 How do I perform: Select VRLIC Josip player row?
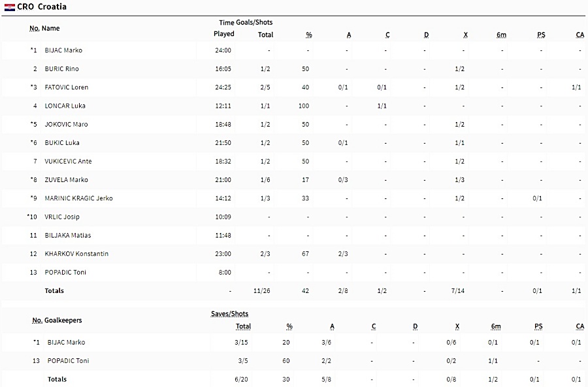click(294, 217)
